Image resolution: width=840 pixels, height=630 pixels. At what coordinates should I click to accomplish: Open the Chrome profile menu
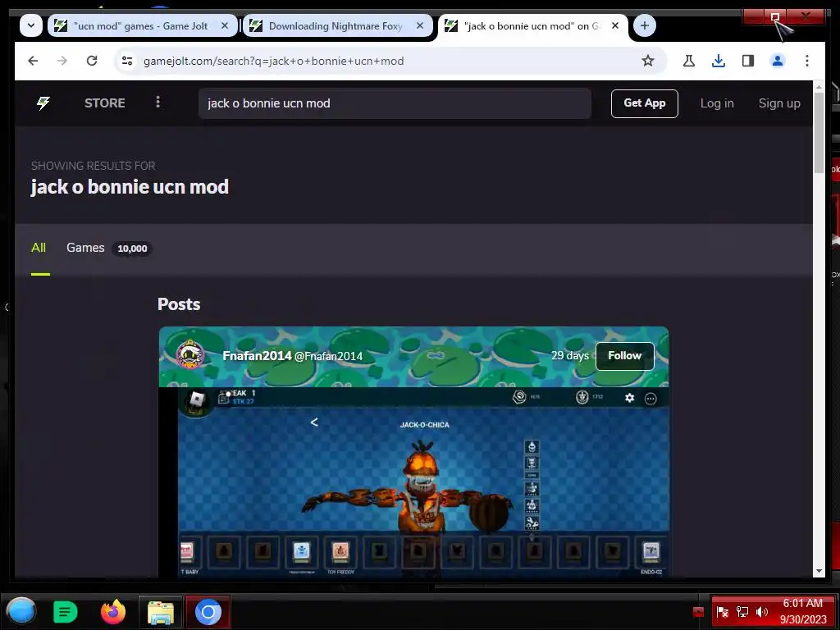point(778,61)
